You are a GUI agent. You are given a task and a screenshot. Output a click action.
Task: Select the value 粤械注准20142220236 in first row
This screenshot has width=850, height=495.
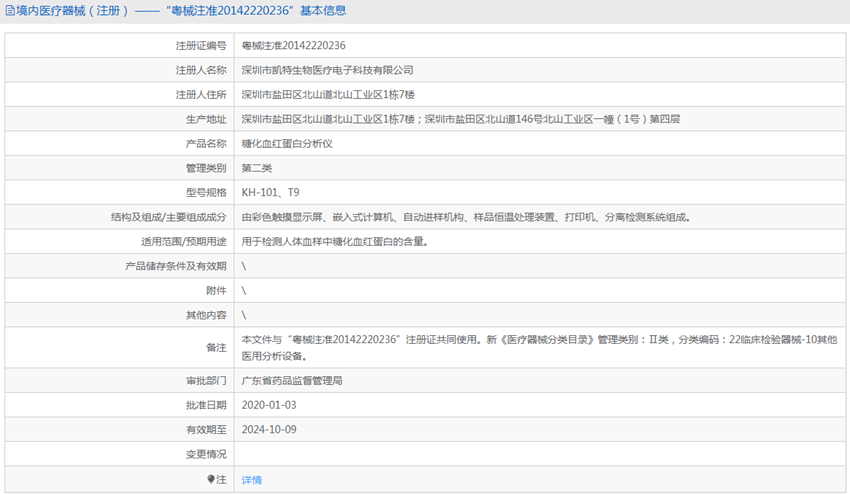(x=293, y=46)
